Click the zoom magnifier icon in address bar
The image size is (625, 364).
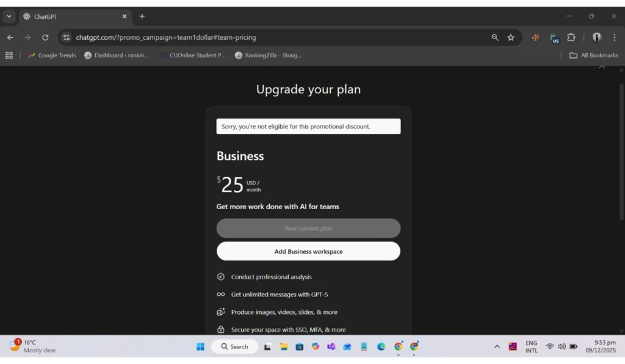click(495, 37)
